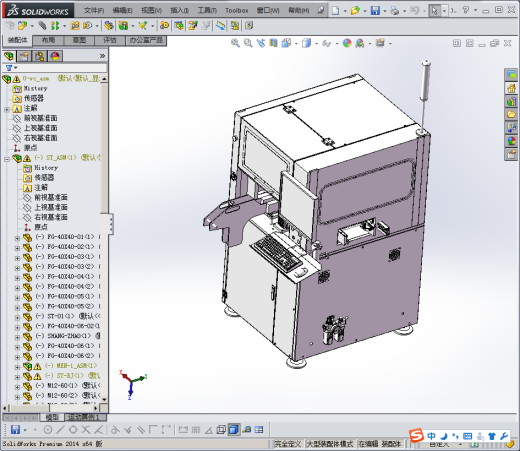Open the DisplayManager color ball tab
Screen dimensions: 520x451
pyautogui.click(x=55, y=56)
